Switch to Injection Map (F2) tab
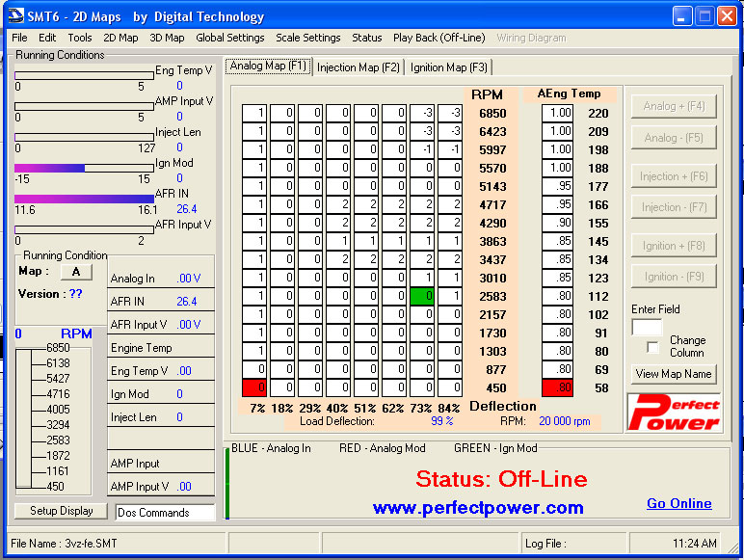 pyautogui.click(x=359, y=67)
